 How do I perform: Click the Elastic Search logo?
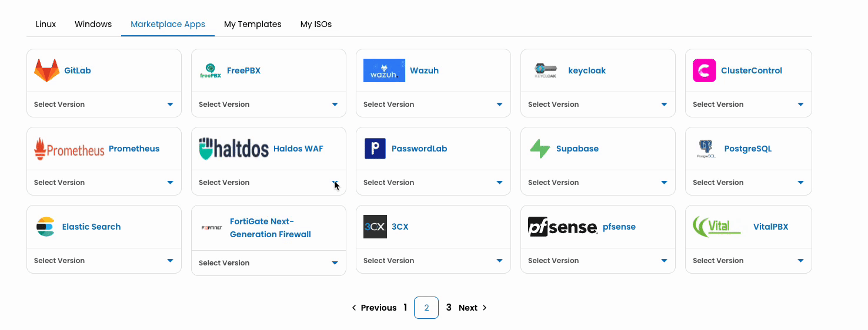(x=45, y=227)
